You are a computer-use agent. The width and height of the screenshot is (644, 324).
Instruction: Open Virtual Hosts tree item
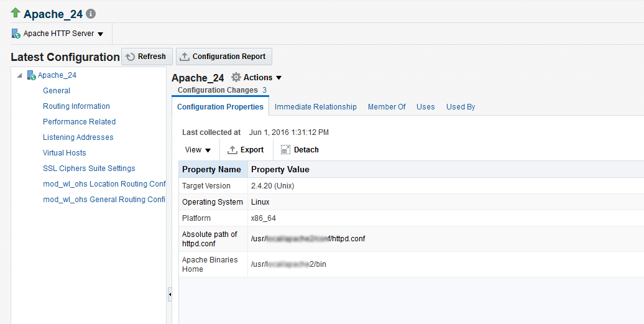pos(65,153)
